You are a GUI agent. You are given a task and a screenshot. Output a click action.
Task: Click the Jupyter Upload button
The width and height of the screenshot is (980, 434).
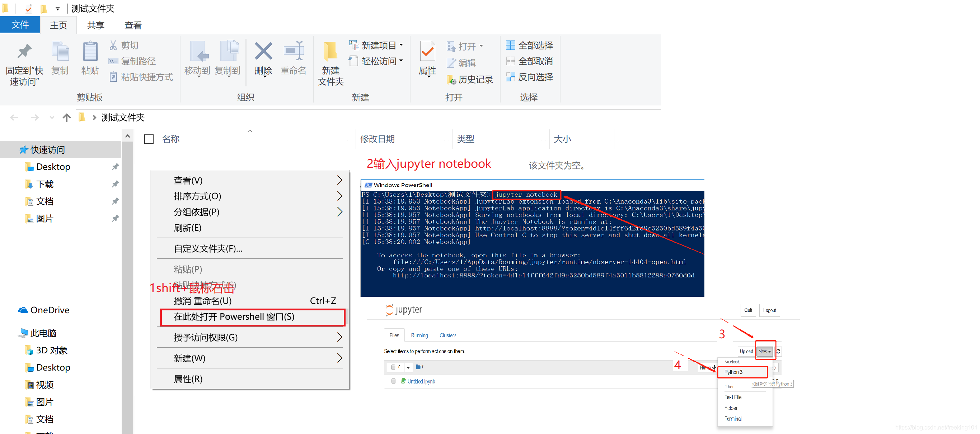click(x=746, y=352)
